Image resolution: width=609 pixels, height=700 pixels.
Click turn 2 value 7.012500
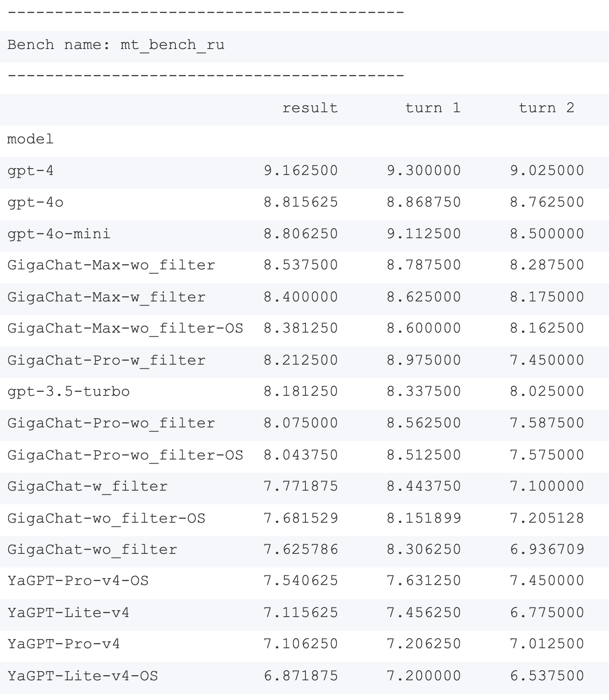(x=547, y=645)
